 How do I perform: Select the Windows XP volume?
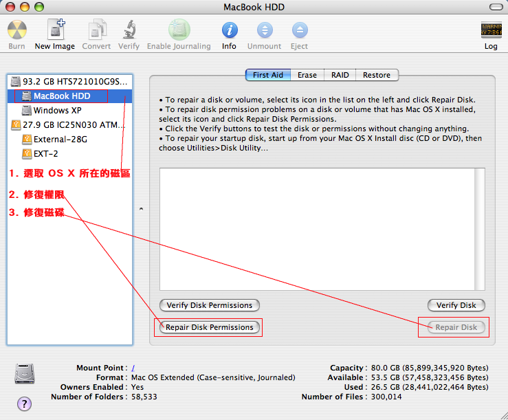[69, 111]
